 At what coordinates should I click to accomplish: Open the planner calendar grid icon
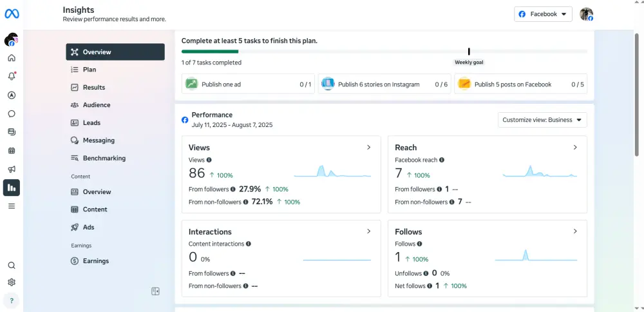(x=12, y=151)
